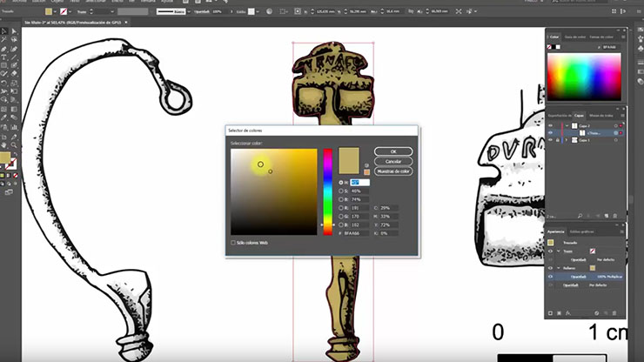This screenshot has height=362, width=644.
Task: Click the fill color box in toolbar
Action: click(x=6, y=158)
